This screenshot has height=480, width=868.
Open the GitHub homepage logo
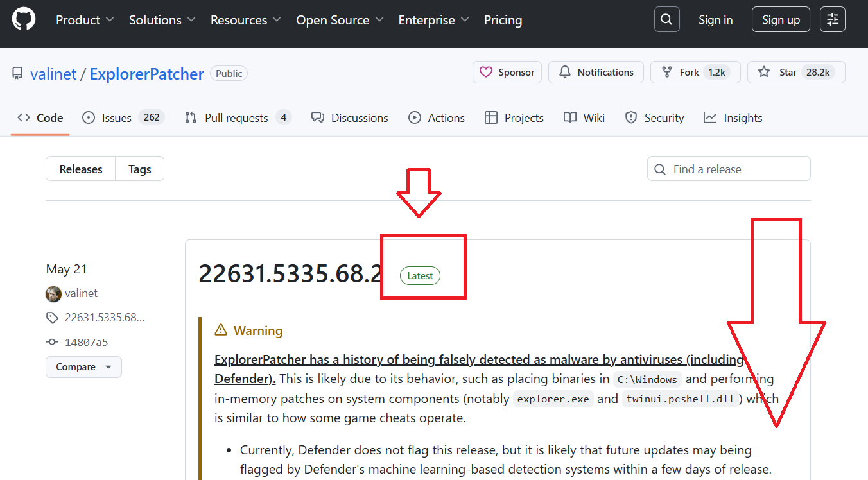(x=24, y=19)
